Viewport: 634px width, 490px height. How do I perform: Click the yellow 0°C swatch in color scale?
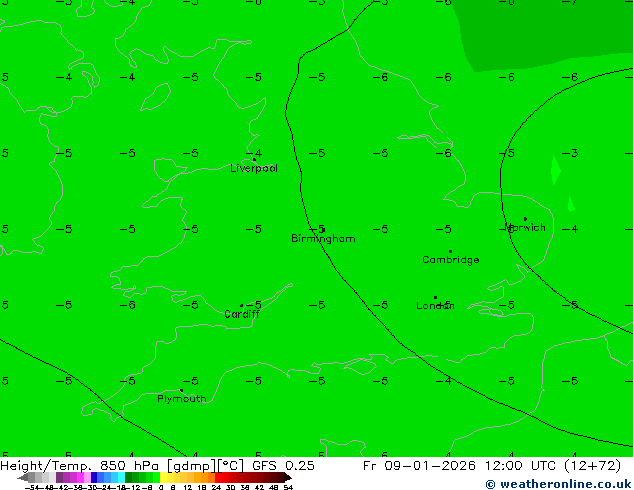pyautogui.click(x=163, y=477)
